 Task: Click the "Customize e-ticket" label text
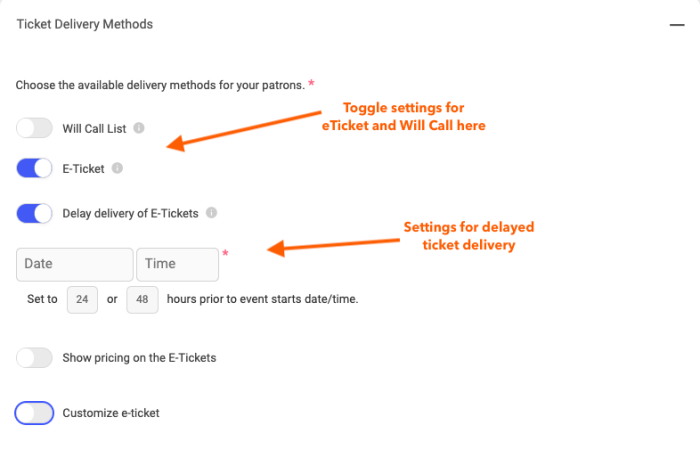pos(110,412)
